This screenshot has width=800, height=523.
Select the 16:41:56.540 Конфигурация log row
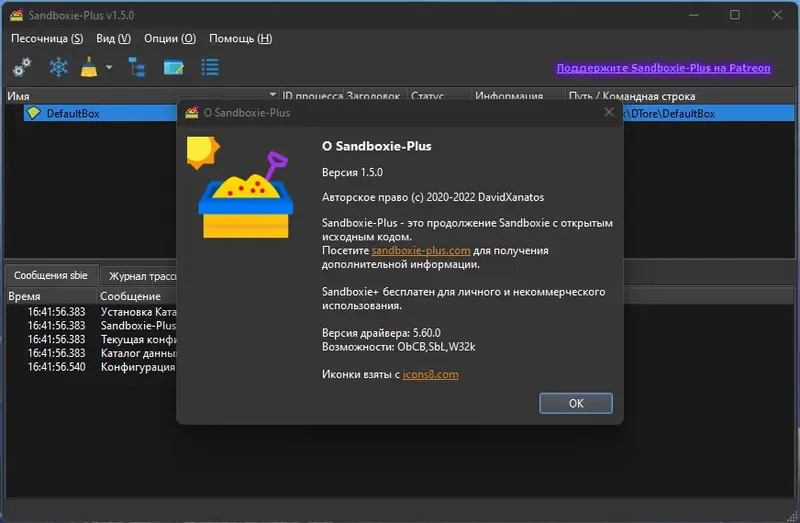coord(92,367)
